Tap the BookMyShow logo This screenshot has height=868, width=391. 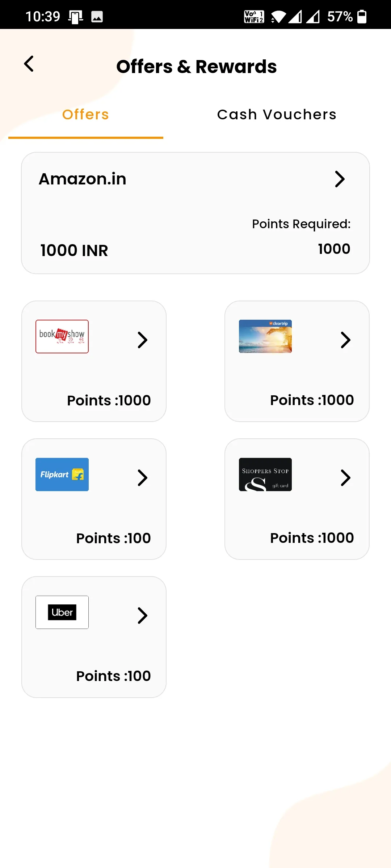[x=62, y=336]
